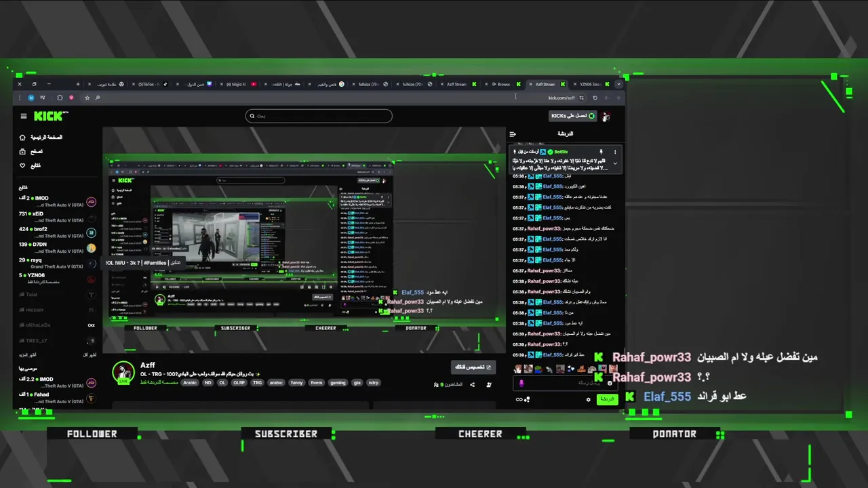868x488 pixels.
Task: Open the Browse icon in Kick sidebar
Action: pos(22,151)
